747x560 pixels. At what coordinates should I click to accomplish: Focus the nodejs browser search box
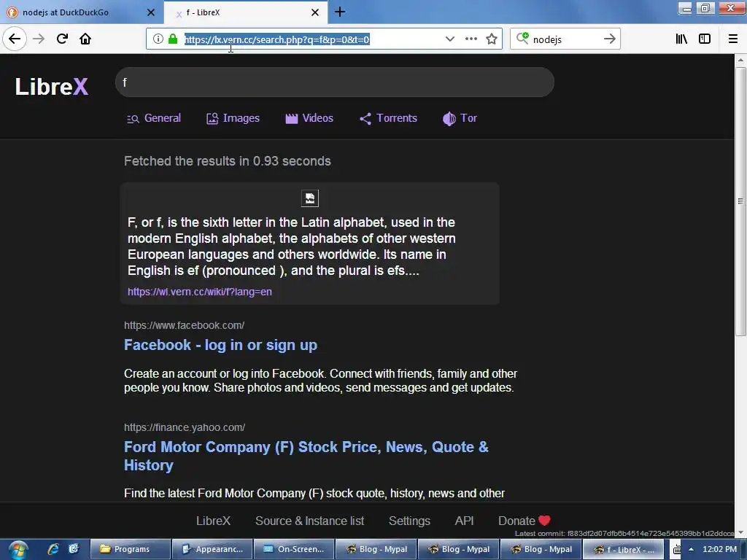point(565,39)
